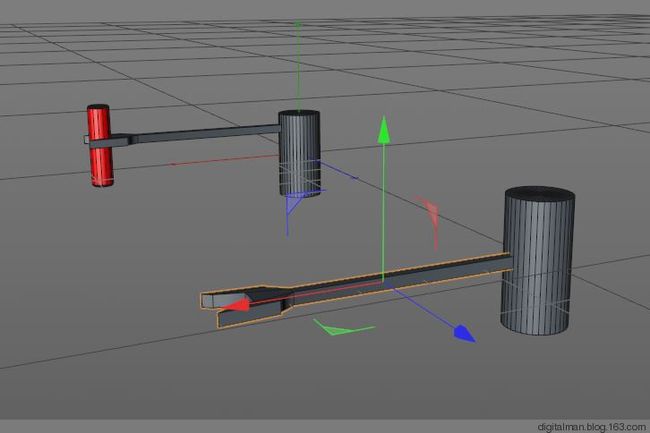The height and width of the screenshot is (433, 650).
Task: Select the red cylinder object
Action: tap(99, 145)
